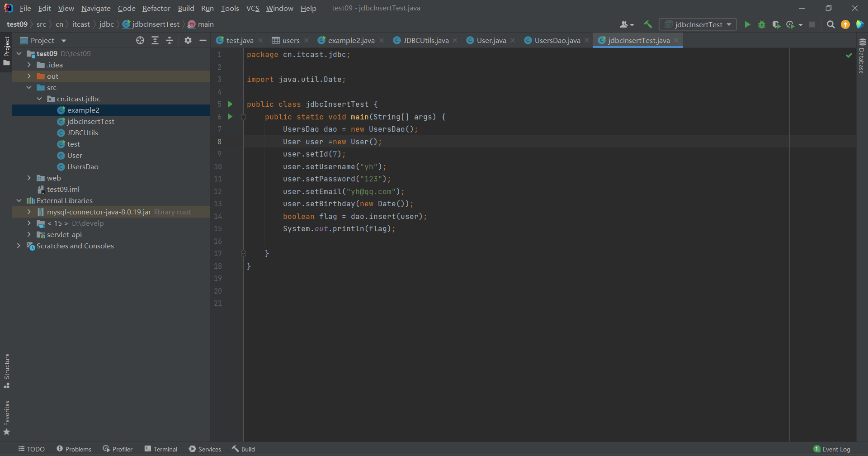
Task: Open the Database tool window
Action: pyautogui.click(x=862, y=56)
